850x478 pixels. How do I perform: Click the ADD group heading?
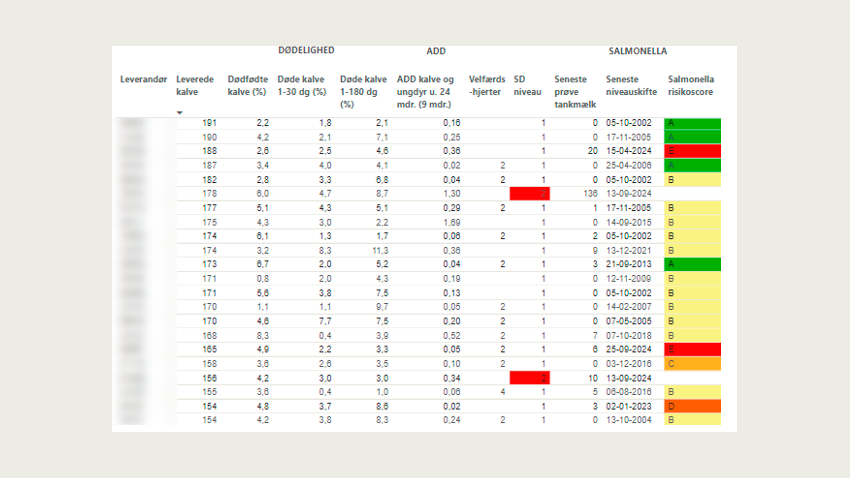[435, 50]
